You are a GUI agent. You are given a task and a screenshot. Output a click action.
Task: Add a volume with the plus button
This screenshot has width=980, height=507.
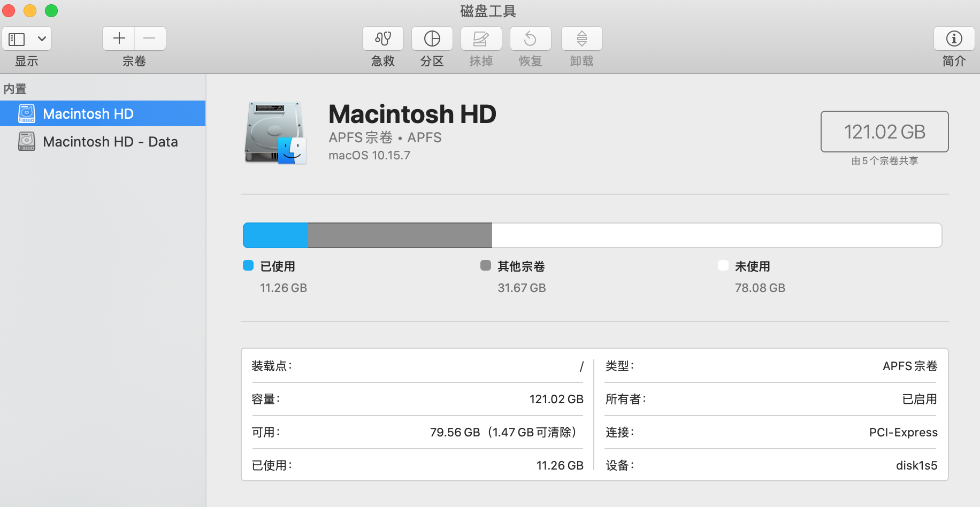118,38
